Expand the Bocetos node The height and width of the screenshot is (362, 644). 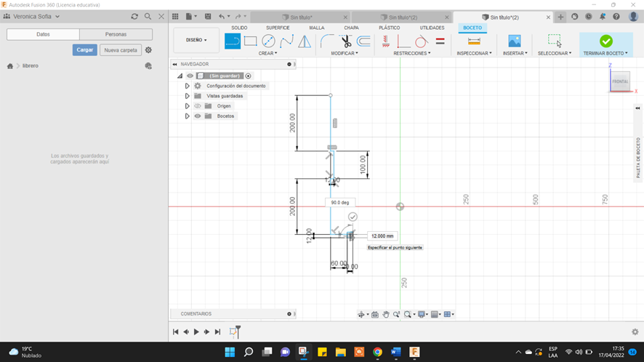(187, 116)
